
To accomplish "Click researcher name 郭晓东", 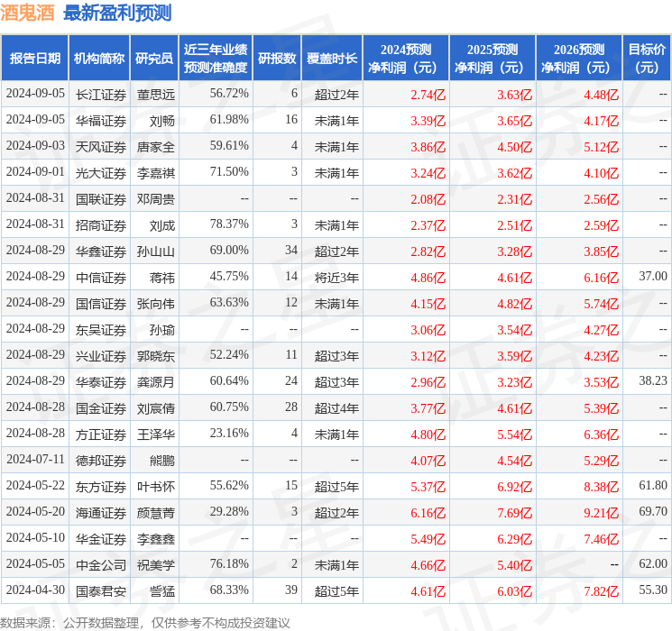I will [156, 356].
